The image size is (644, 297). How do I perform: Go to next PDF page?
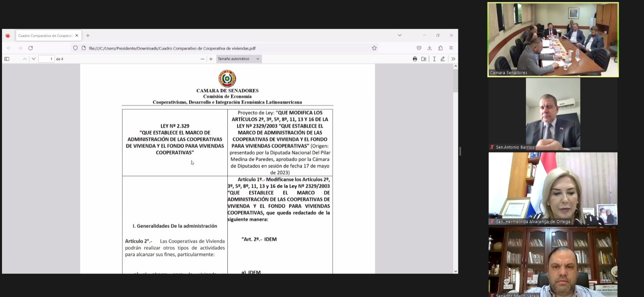[33, 59]
